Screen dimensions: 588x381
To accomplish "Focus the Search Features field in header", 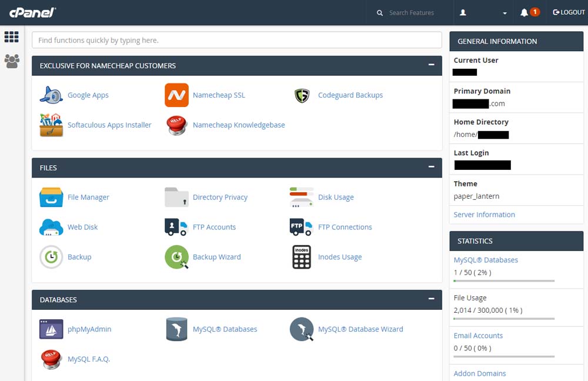I will (412, 13).
